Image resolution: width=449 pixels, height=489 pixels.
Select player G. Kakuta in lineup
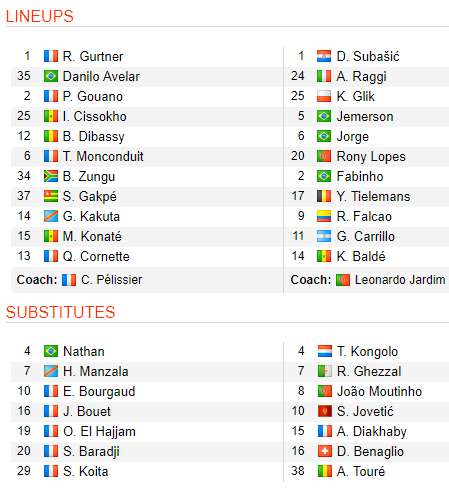tap(91, 216)
